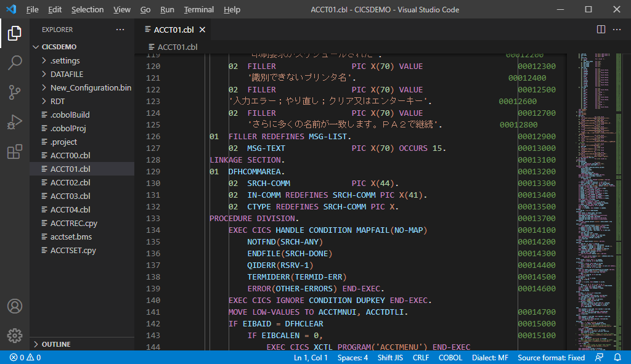
Task: Open .cobolBuild file in explorer
Action: 70,115
